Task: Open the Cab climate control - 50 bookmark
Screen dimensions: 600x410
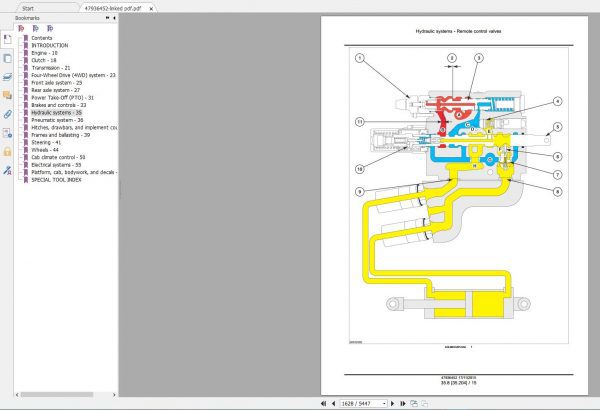Action: (x=58, y=157)
